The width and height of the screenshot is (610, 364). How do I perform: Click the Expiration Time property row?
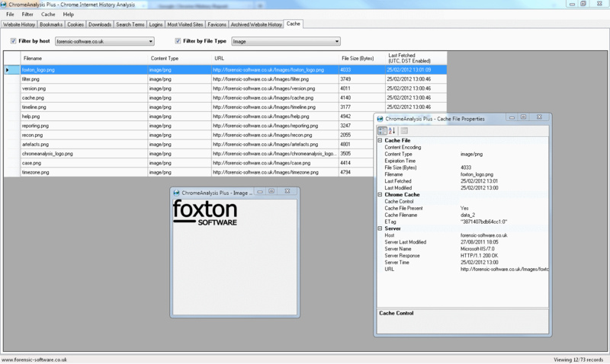463,161
